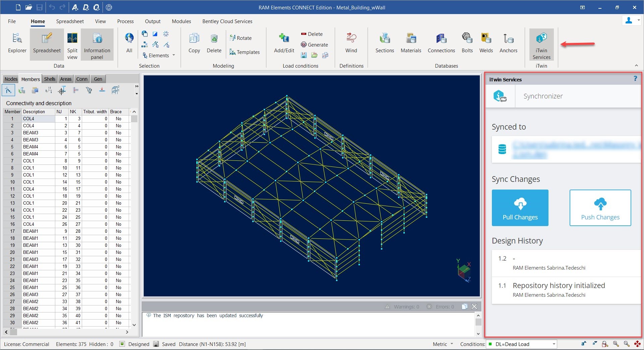The height and width of the screenshot is (350, 644).
Task: Select the member connectivity tool icon
Action: [x=8, y=90]
